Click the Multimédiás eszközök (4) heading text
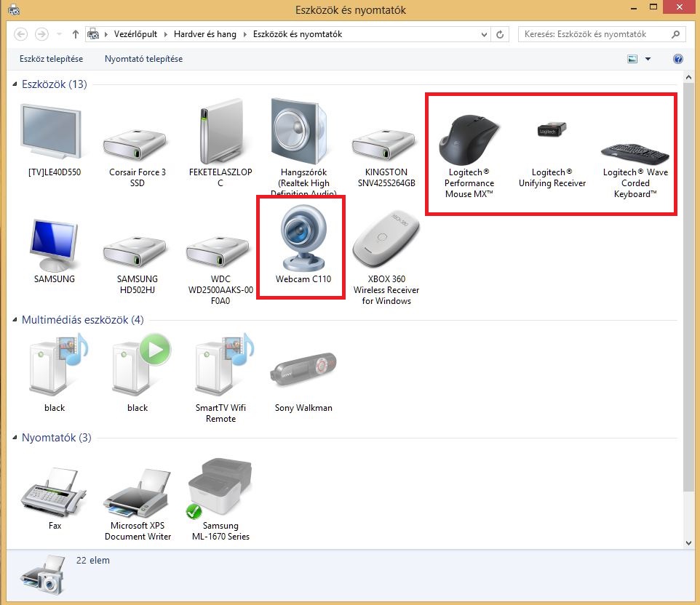This screenshot has width=700, height=605. pyautogui.click(x=83, y=320)
